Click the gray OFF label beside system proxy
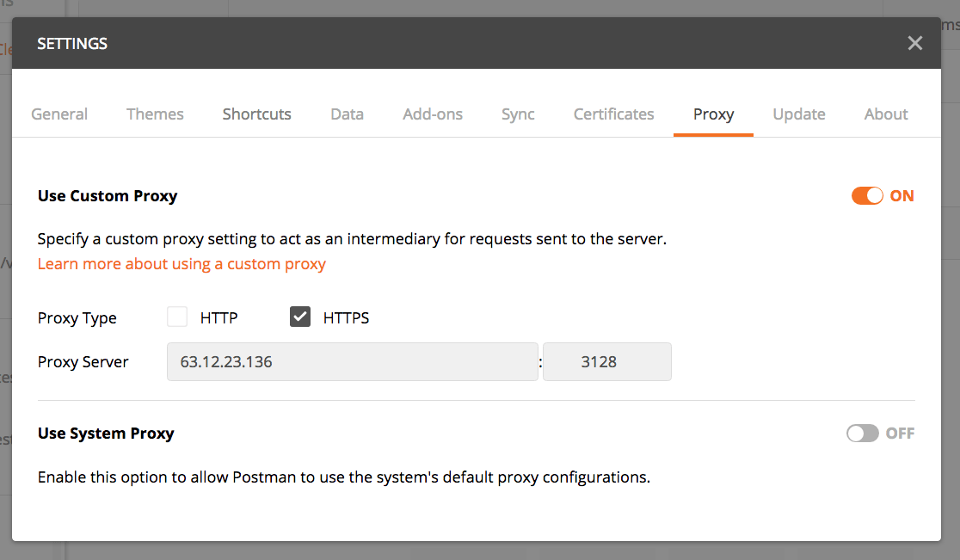 pyautogui.click(x=900, y=434)
